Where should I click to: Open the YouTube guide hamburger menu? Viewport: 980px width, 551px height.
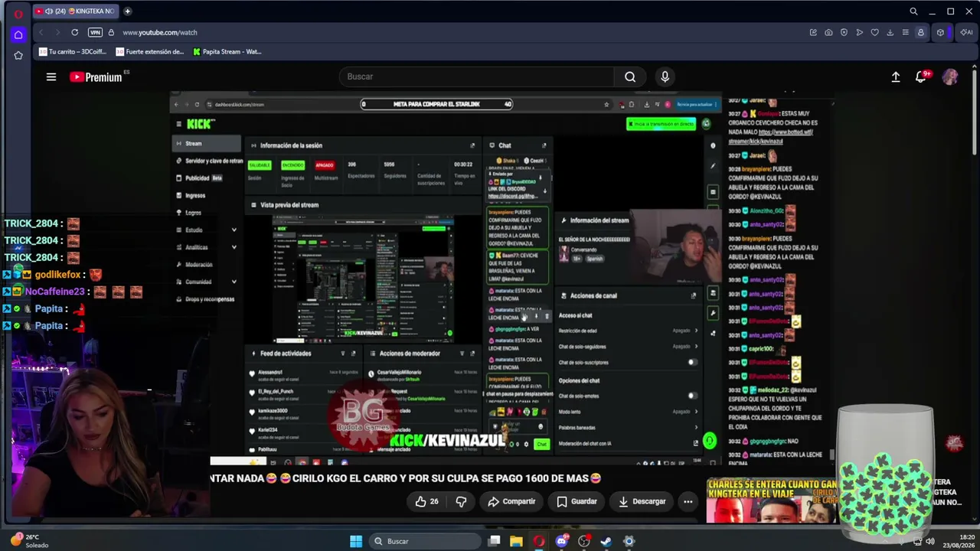tap(51, 77)
